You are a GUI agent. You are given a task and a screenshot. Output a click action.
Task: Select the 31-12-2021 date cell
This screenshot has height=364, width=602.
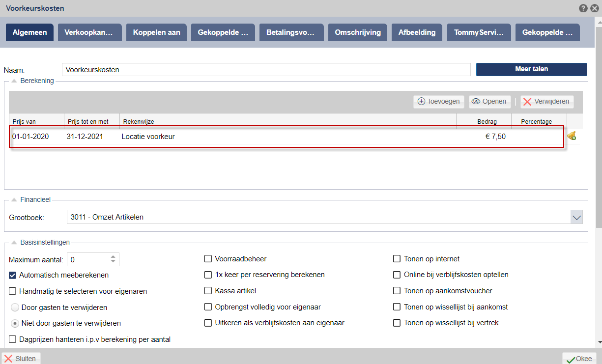click(85, 137)
